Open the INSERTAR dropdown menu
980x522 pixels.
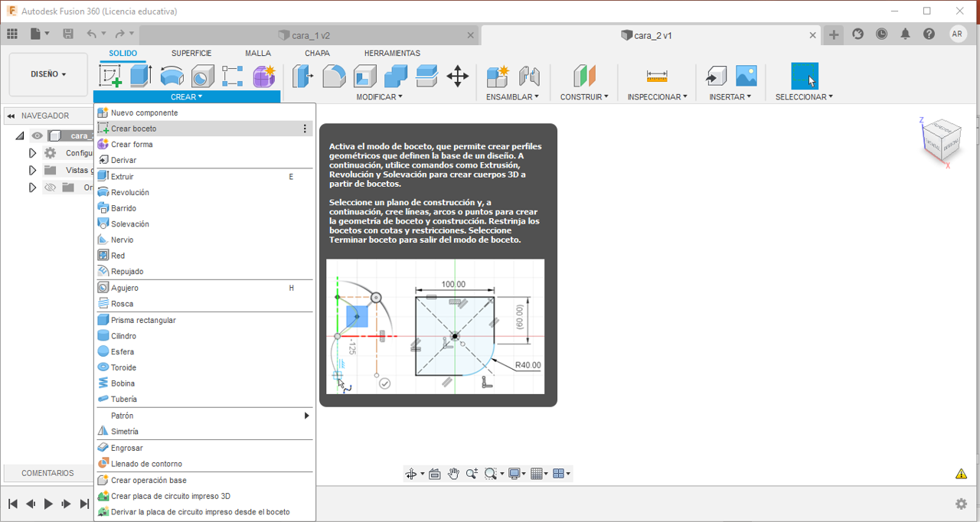[x=730, y=97]
